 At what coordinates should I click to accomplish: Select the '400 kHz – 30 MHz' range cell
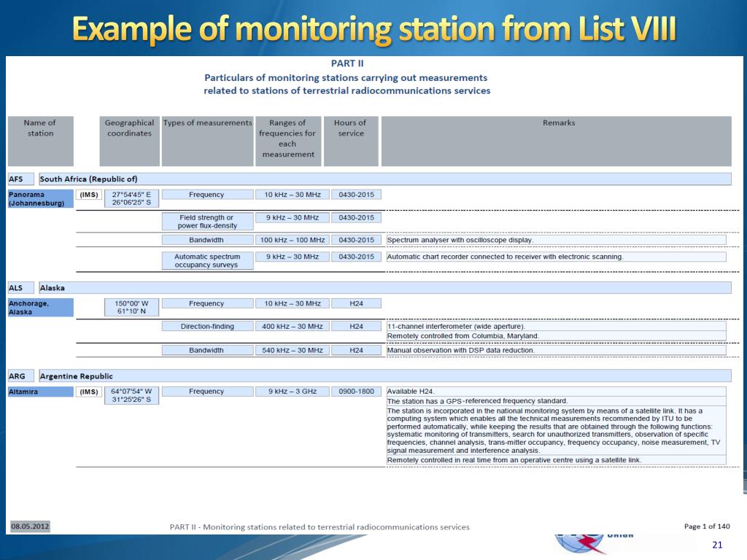293,326
